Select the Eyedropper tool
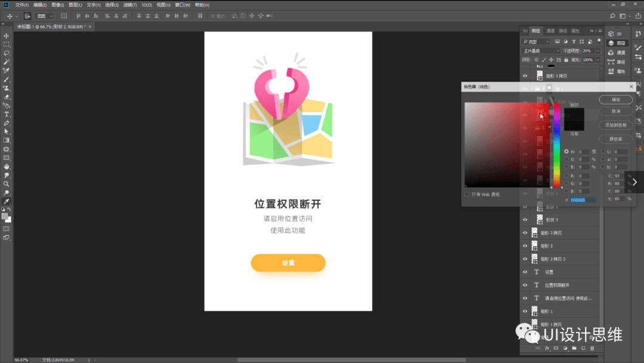The width and height of the screenshot is (644, 363). pyautogui.click(x=6, y=201)
